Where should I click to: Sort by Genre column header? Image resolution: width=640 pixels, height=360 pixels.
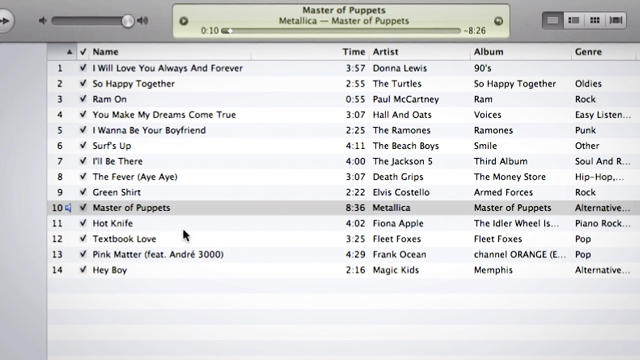[588, 52]
